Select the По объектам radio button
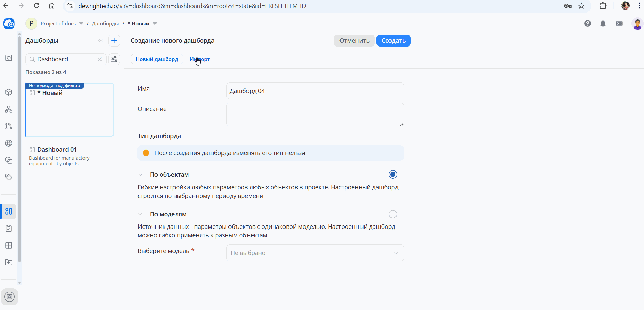 tap(392, 175)
